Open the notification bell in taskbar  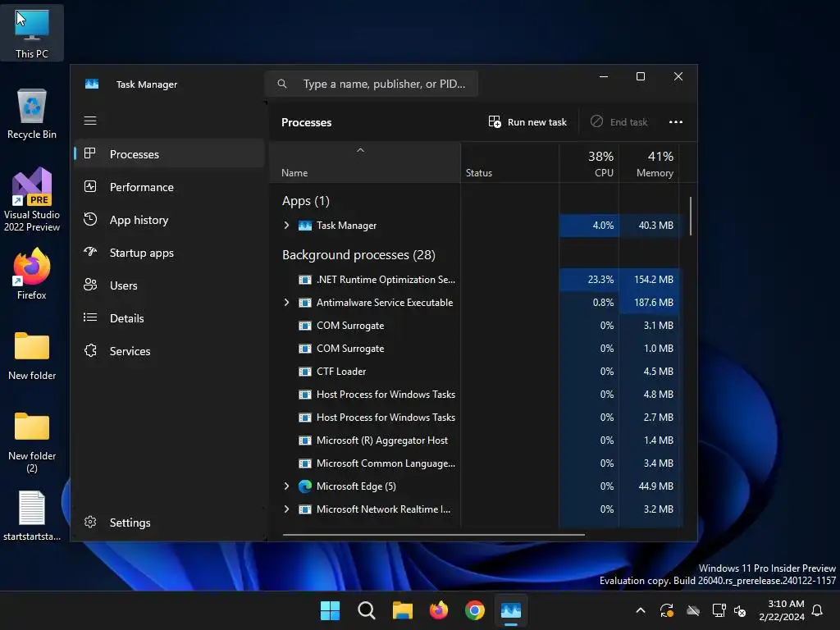tap(818, 610)
